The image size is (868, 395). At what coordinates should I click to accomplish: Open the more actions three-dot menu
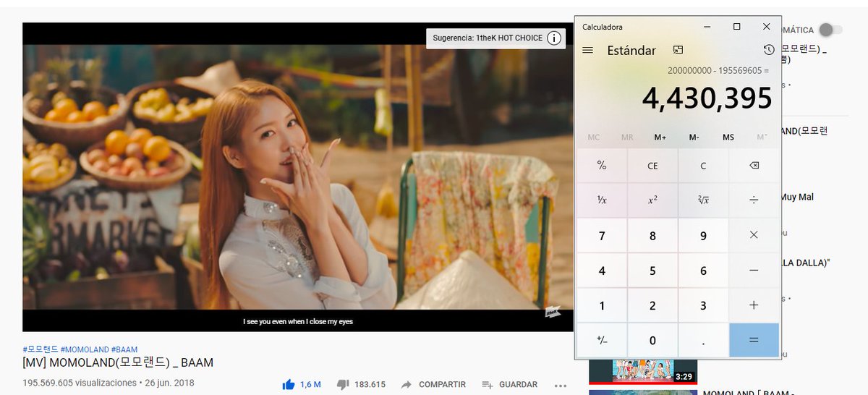[x=561, y=385]
